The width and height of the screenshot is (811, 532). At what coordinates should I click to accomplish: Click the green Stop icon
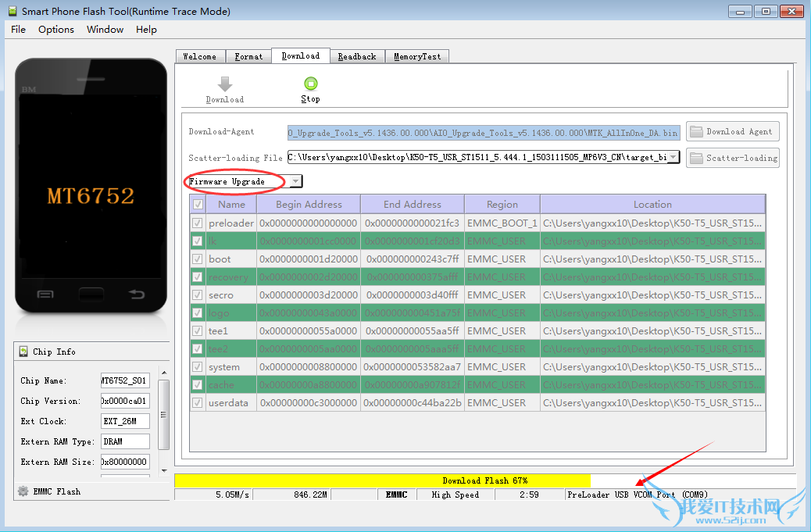click(x=310, y=84)
